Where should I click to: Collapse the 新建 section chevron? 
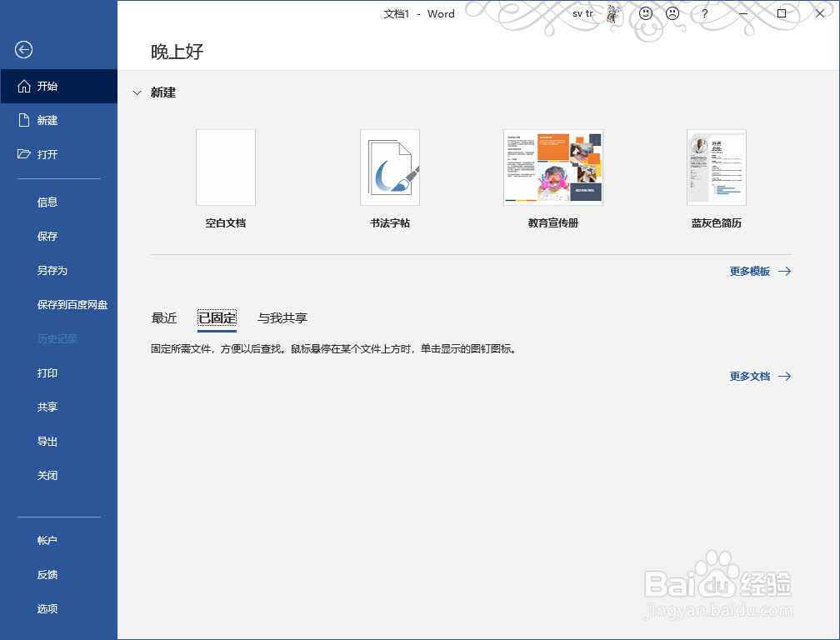tap(137, 92)
